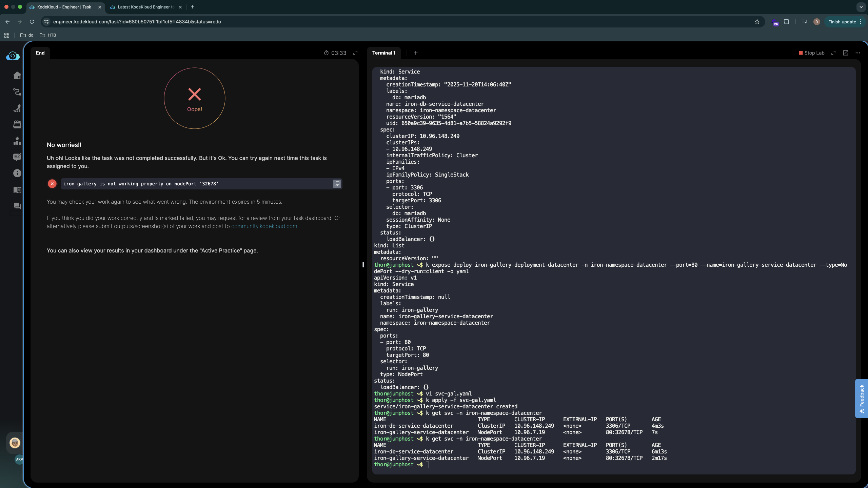Open Chrome tab list dropdown arrow
Image resolution: width=868 pixels, height=488 pixels.
tap(861, 7)
